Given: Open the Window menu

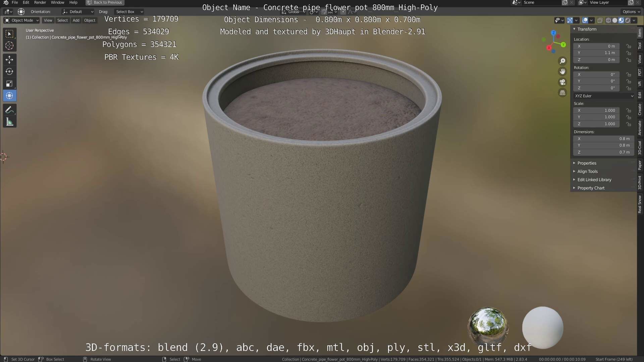Looking at the screenshot, I should 57,2.
